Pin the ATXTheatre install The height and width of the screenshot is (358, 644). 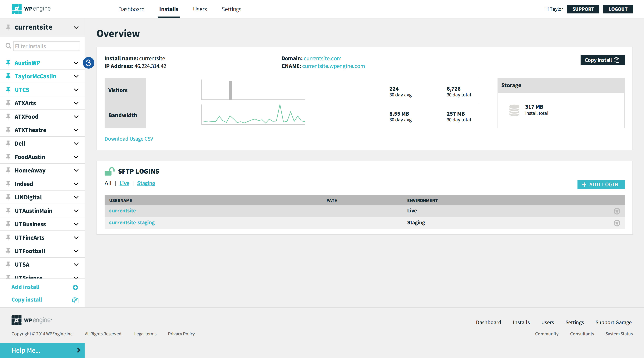(x=8, y=130)
